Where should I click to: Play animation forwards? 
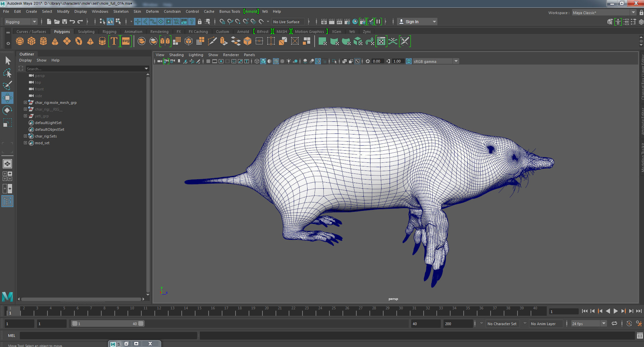pyautogui.click(x=616, y=311)
